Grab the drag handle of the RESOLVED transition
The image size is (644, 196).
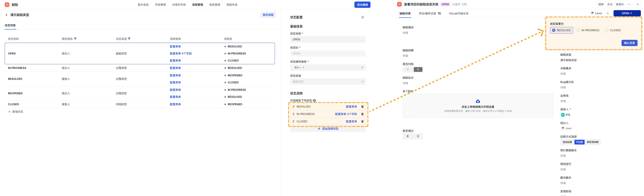click(x=293, y=107)
